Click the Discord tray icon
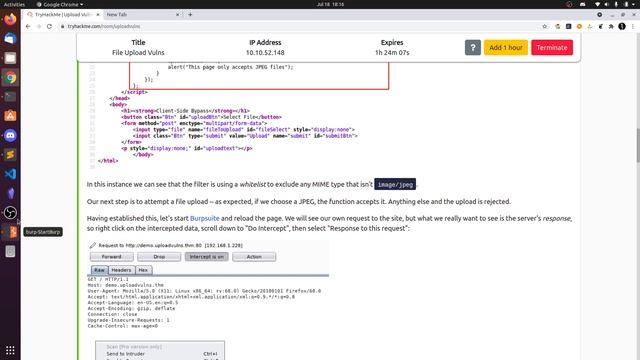 (x=582, y=4)
